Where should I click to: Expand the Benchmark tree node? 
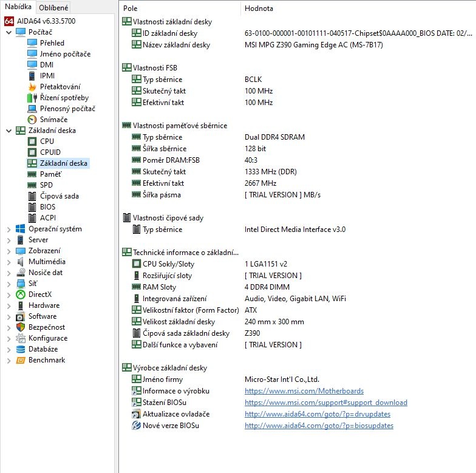click(8, 360)
